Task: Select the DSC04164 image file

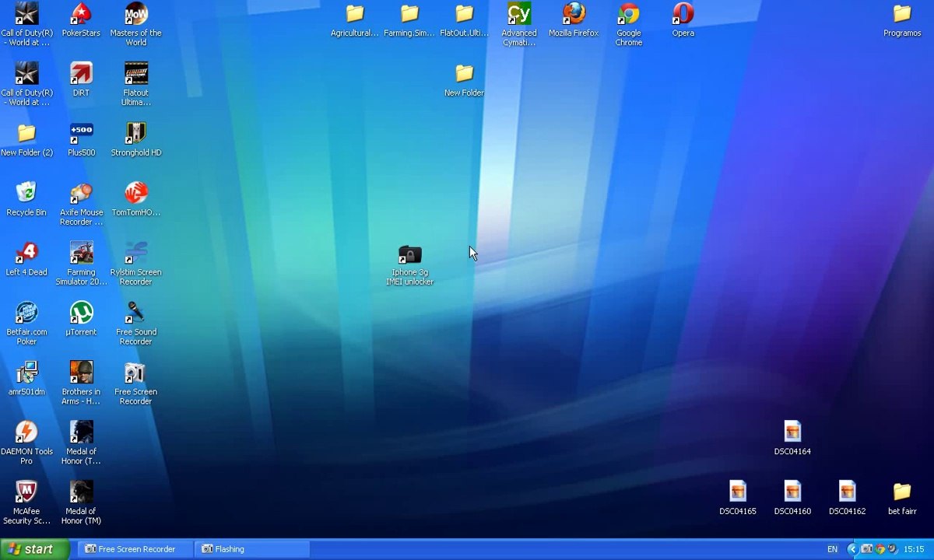Action: coord(792,432)
